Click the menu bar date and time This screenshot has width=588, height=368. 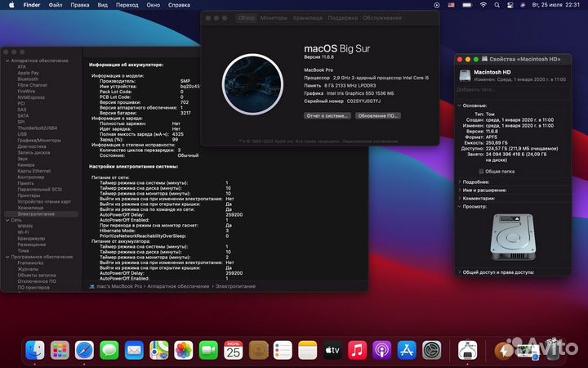coord(556,5)
